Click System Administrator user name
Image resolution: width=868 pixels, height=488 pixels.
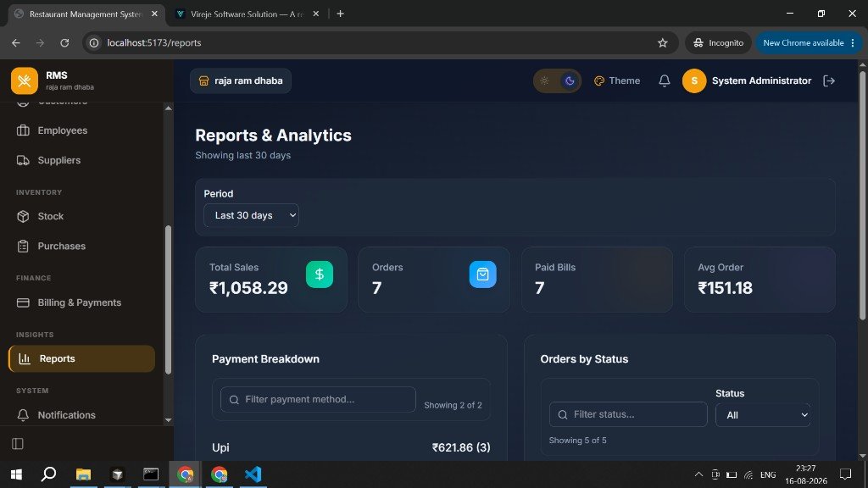[762, 80]
